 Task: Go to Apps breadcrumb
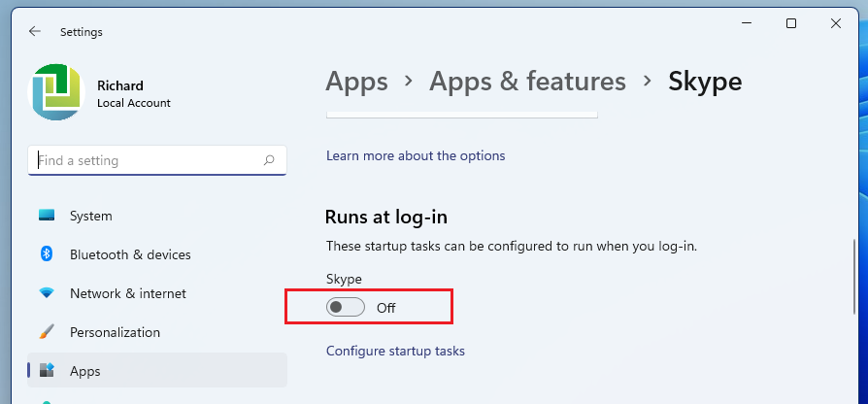pos(356,82)
